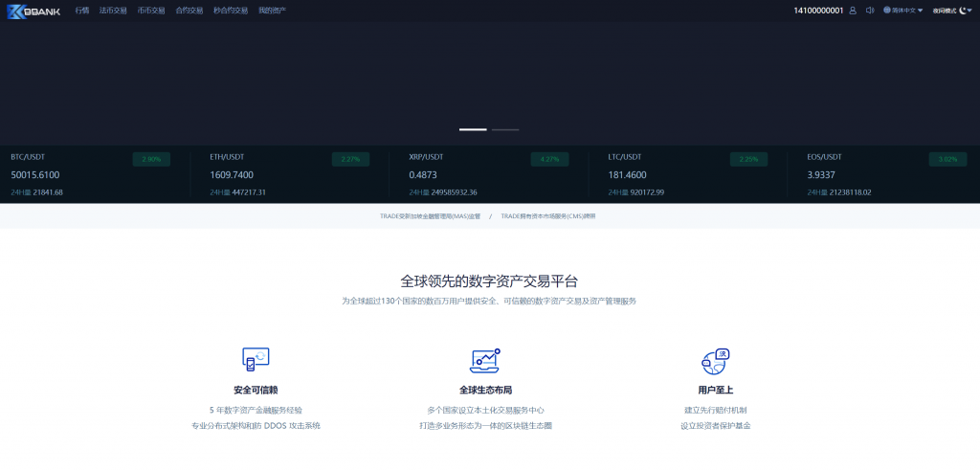Click the 5 年数字资产金融服务经验 line
980x471 pixels.
[x=256, y=411]
